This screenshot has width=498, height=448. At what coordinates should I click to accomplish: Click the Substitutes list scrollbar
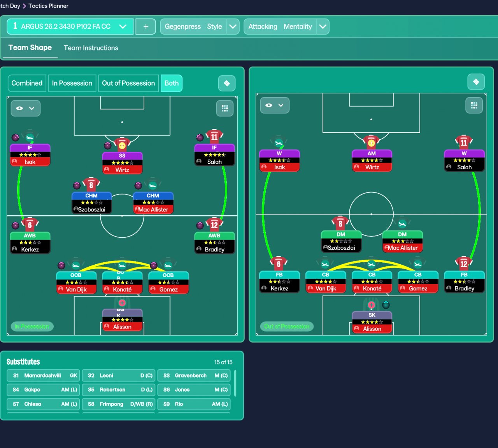tap(235, 383)
